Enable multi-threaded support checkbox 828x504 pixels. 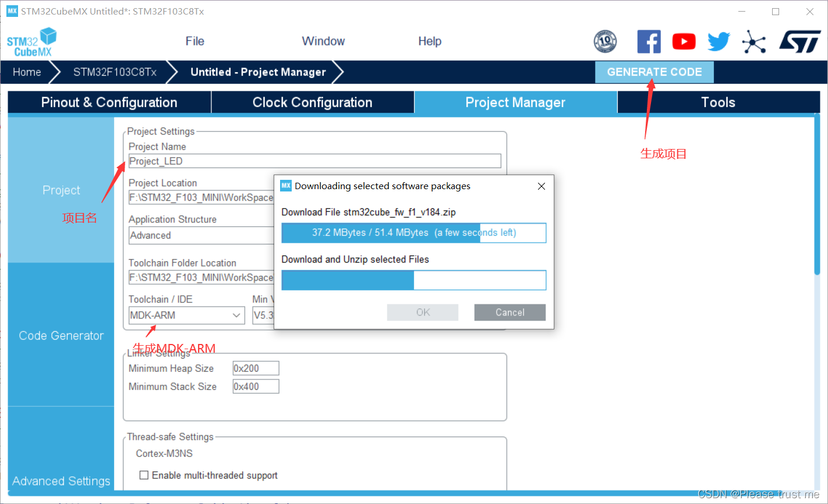click(x=144, y=475)
